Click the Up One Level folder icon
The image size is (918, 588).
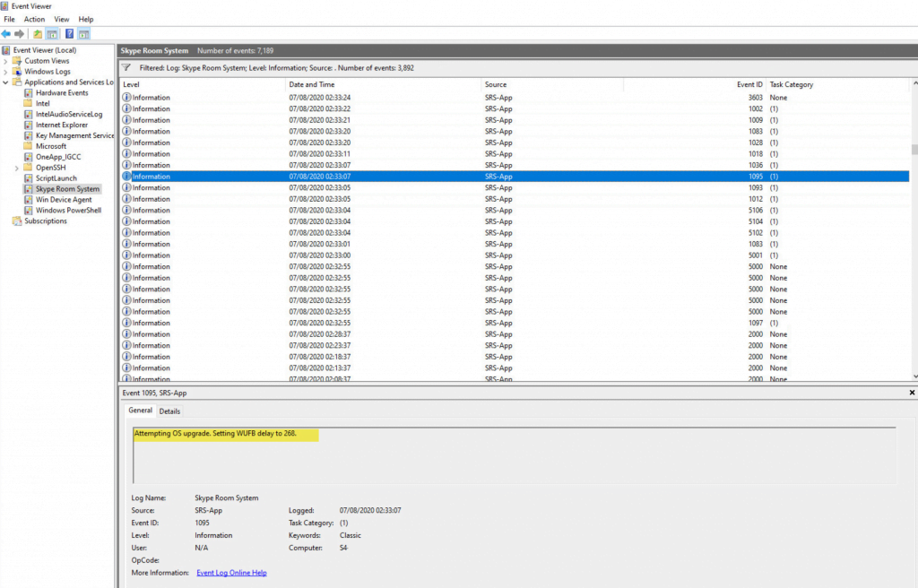click(38, 34)
